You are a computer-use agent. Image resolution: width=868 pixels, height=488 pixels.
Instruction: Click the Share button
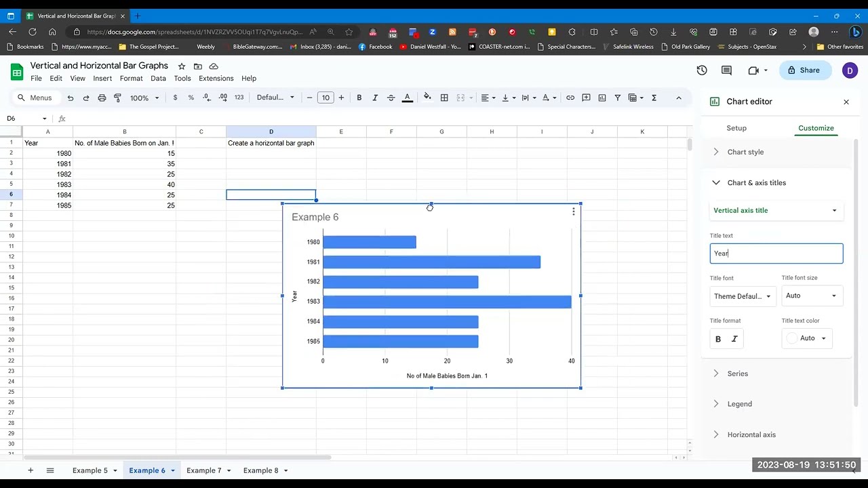tap(804, 70)
